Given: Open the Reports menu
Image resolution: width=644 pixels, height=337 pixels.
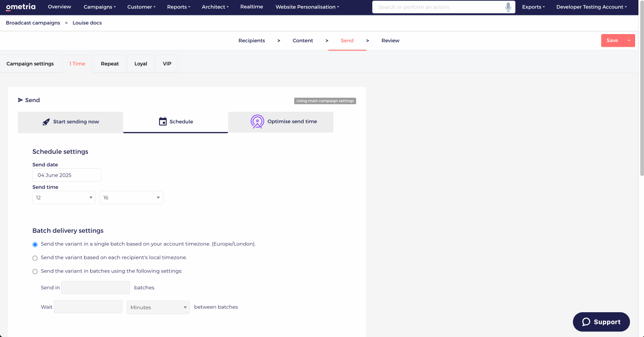Looking at the screenshot, I should (x=179, y=7).
